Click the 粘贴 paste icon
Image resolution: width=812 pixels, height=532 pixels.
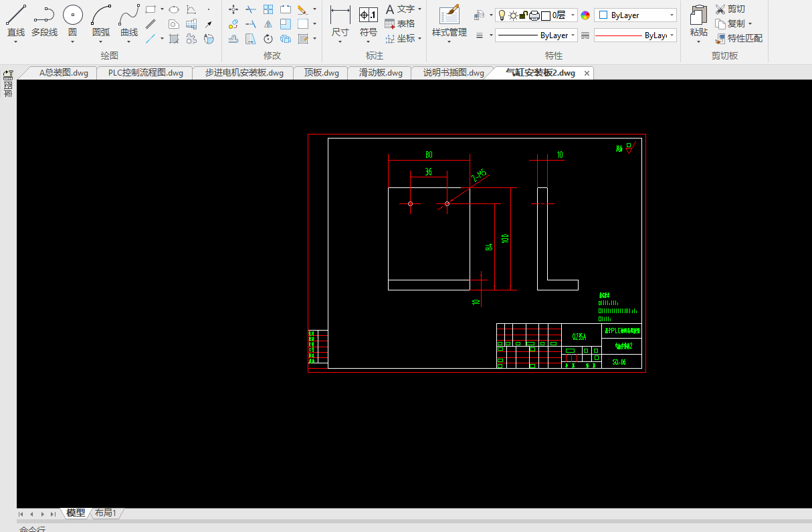pos(699,15)
